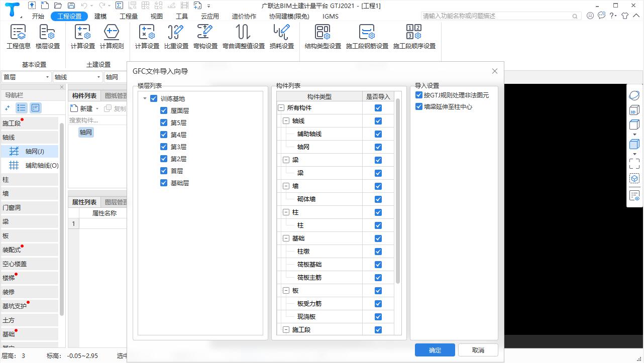644x363 pixels.
Task: Collapse the 训练基地 tree node
Action: (x=145, y=99)
